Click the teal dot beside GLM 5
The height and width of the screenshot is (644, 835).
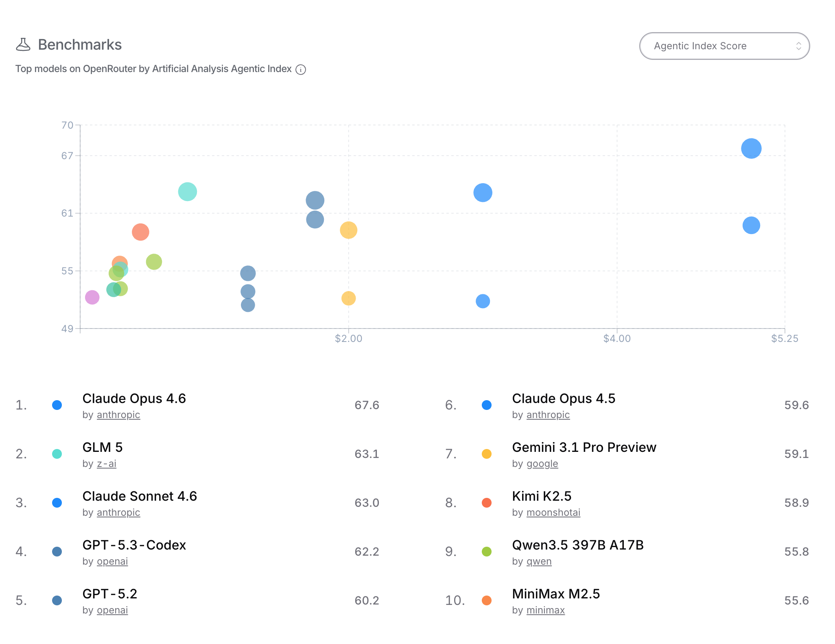(57, 454)
